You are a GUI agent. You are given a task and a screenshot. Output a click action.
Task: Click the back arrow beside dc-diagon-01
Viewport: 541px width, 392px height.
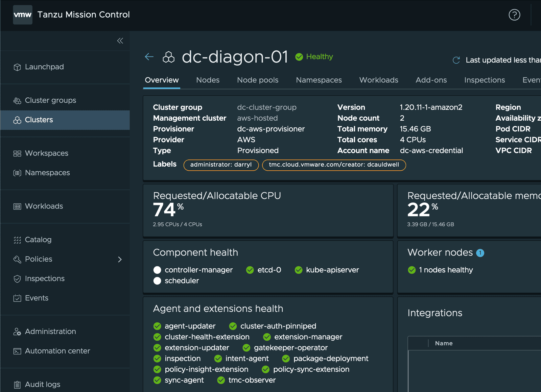[149, 57]
